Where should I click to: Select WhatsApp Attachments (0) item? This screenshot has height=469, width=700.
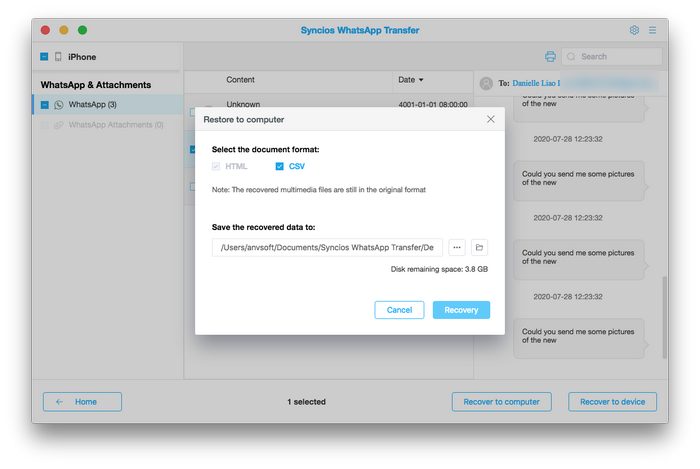coord(108,125)
